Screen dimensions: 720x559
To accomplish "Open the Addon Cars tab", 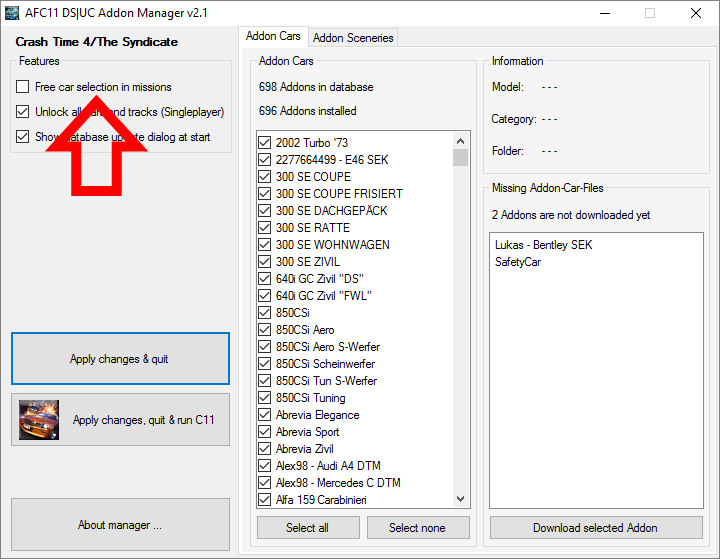I will (273, 37).
